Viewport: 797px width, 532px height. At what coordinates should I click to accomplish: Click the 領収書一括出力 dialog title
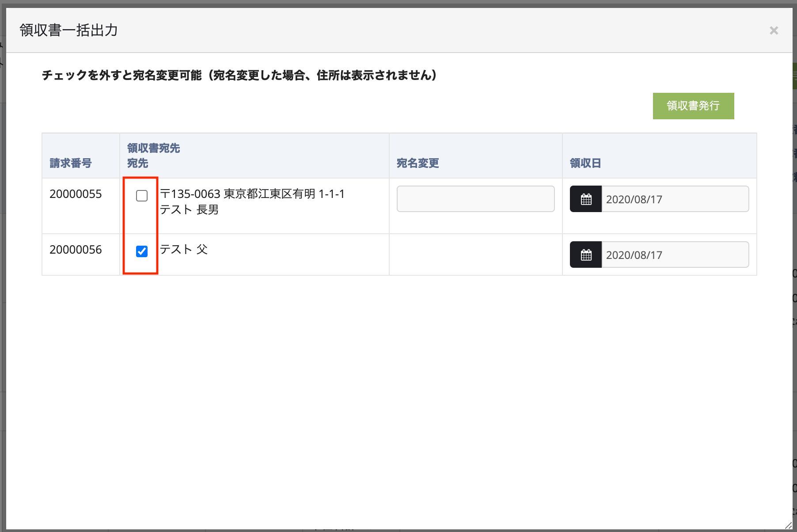tap(68, 30)
